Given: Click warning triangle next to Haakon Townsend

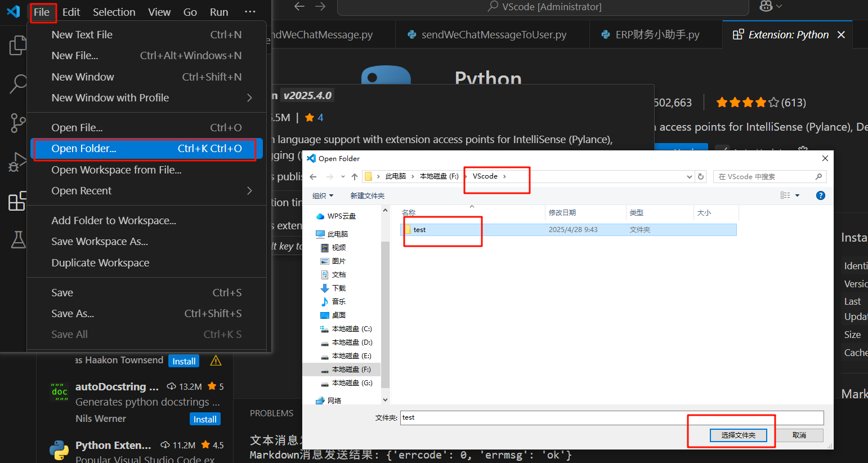Looking at the screenshot, I should tap(216, 360).
